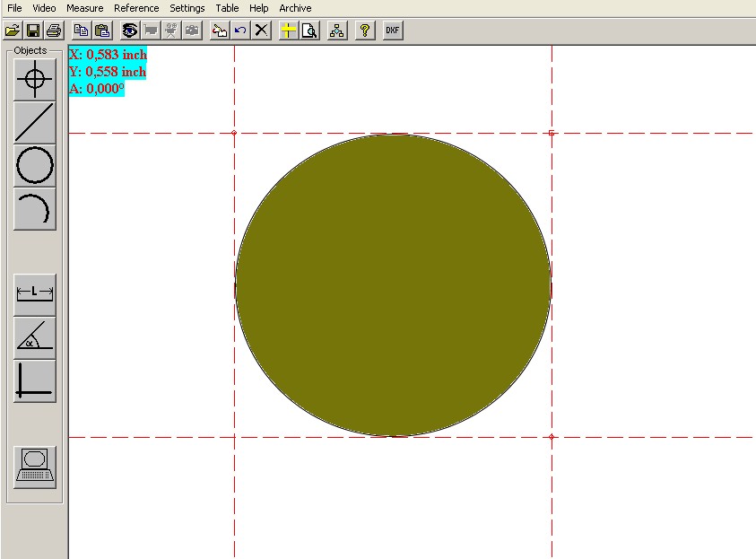Expand the Archive menu
Viewport: 756px width, 559px height.
pos(295,8)
